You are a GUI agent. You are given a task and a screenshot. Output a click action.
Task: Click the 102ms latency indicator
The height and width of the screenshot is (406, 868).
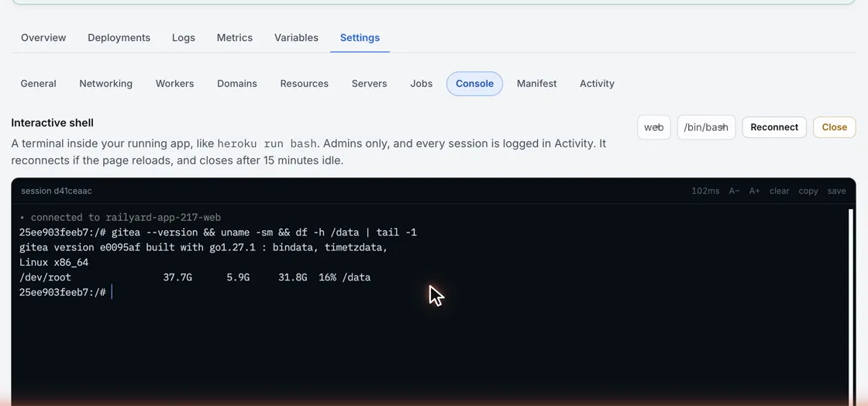click(x=705, y=191)
